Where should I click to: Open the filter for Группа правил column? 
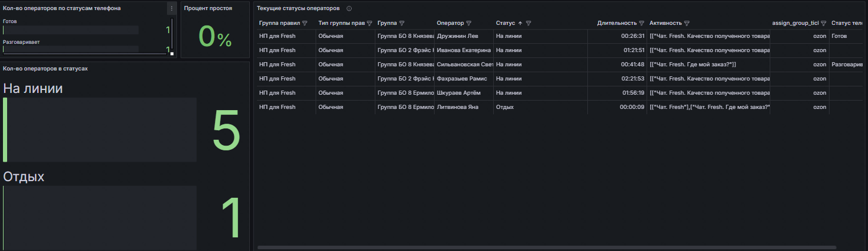point(305,23)
